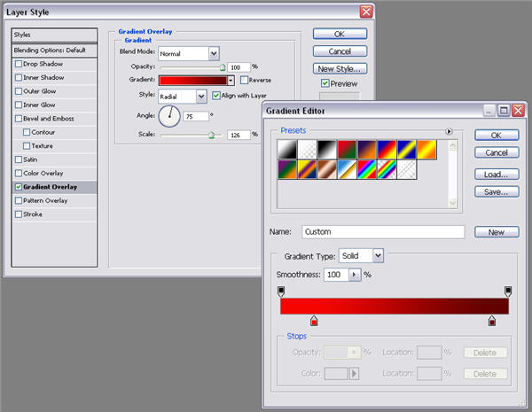This screenshot has height=412, width=532.
Task: Open the Presets panel flyout menu arrow
Action: pyautogui.click(x=450, y=131)
